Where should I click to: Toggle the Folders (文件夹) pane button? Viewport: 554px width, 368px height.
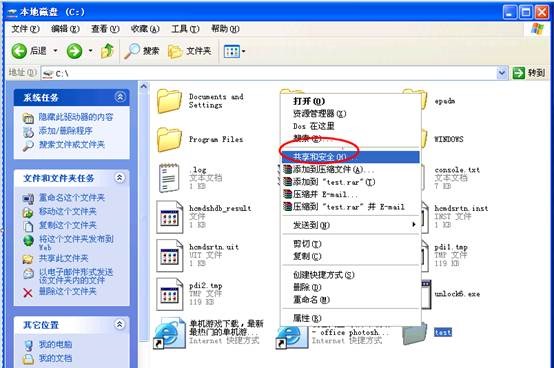pyautogui.click(x=190, y=51)
